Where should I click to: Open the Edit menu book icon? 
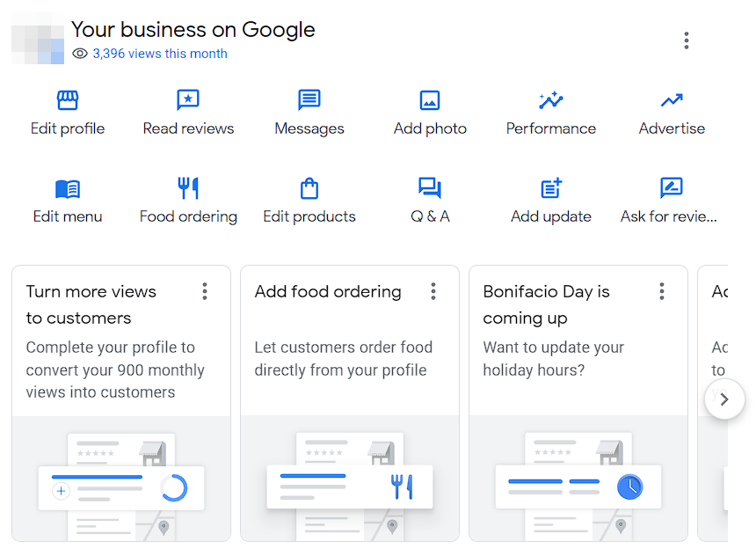click(68, 189)
